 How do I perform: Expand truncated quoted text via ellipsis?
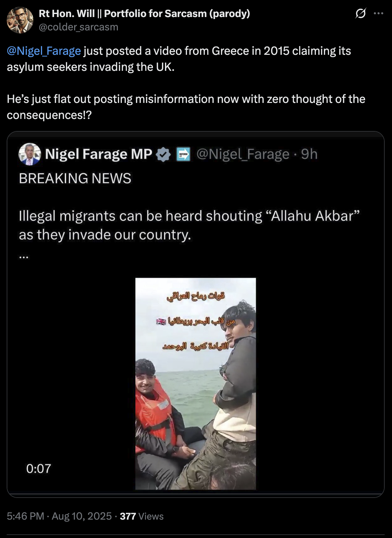tap(24, 257)
